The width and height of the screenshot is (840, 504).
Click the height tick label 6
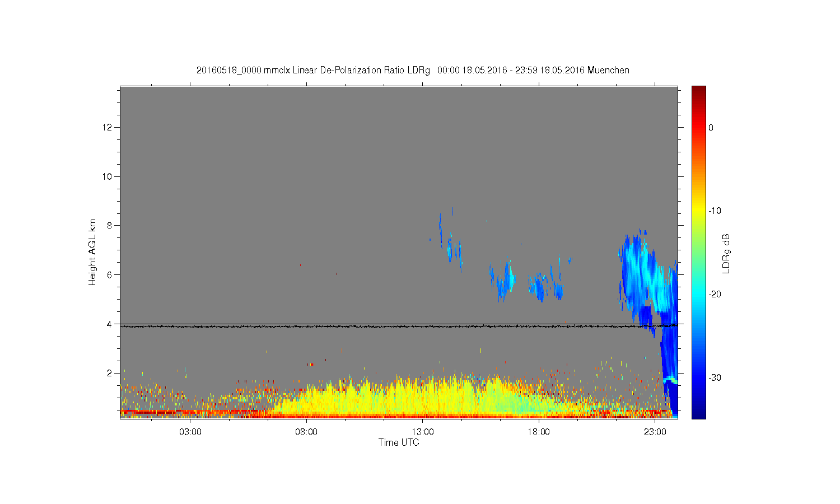pyautogui.click(x=110, y=274)
